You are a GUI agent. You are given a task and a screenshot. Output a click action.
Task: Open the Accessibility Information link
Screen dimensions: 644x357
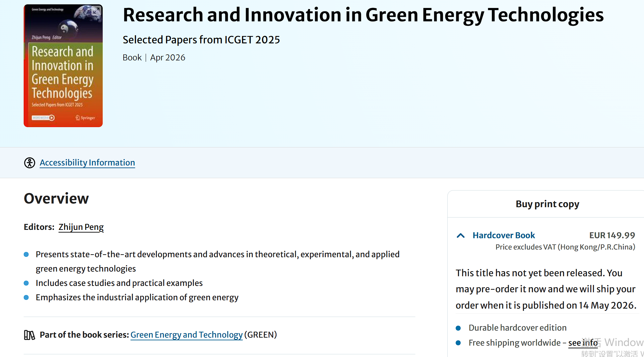(x=87, y=163)
